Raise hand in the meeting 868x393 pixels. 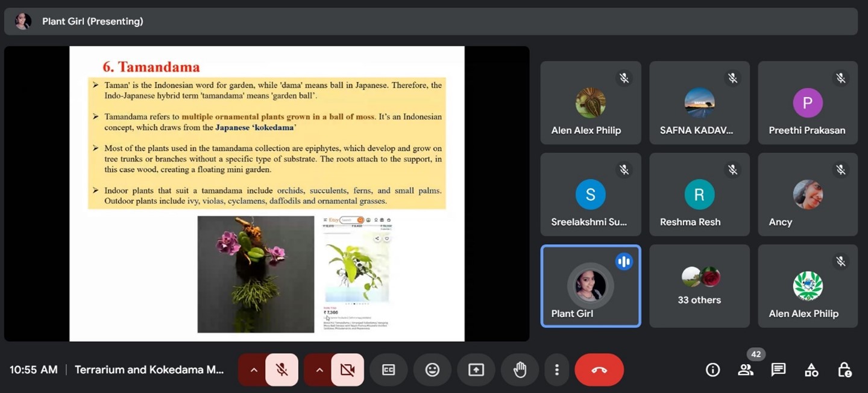(520, 369)
